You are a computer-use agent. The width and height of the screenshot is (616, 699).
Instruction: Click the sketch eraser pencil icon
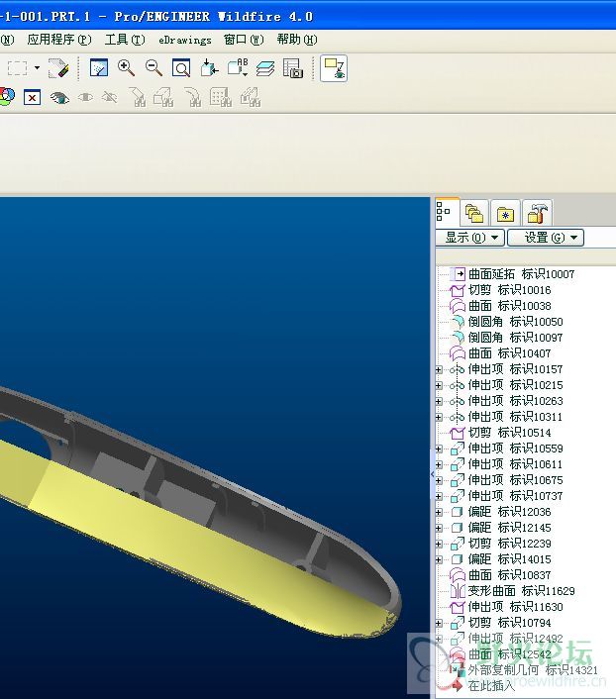tap(58, 68)
